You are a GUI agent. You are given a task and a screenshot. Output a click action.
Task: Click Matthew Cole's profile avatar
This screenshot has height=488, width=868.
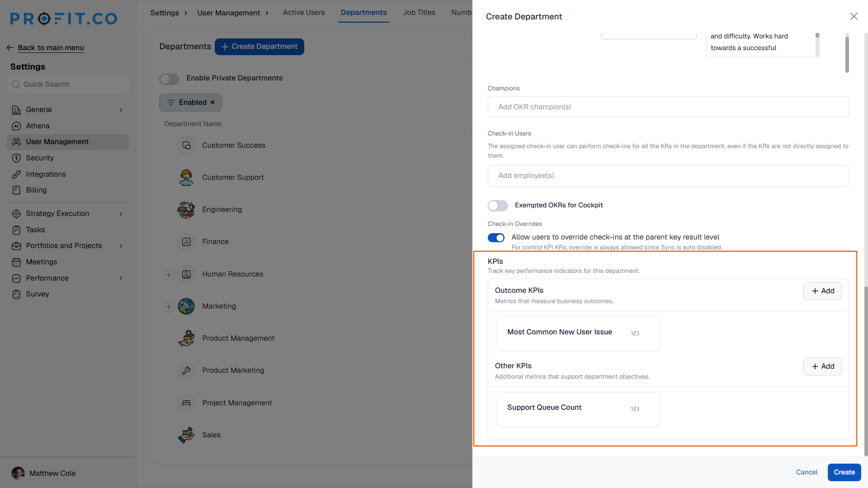tap(18, 473)
